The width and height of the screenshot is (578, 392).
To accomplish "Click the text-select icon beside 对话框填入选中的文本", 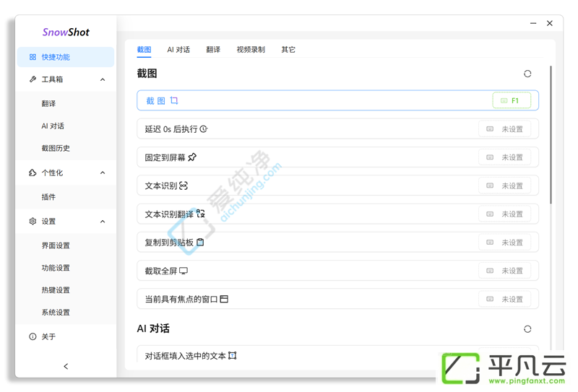I will [x=232, y=355].
